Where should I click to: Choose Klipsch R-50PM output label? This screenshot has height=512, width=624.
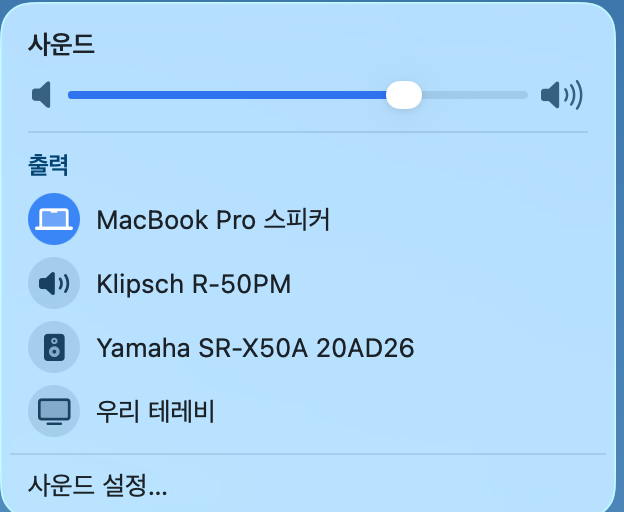(x=194, y=284)
